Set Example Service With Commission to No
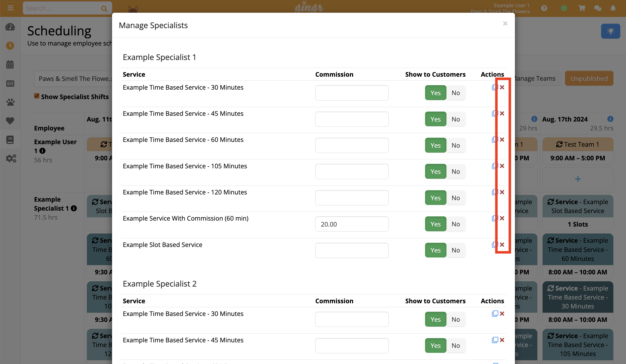Screen dimensions: 626x364 click(456, 224)
